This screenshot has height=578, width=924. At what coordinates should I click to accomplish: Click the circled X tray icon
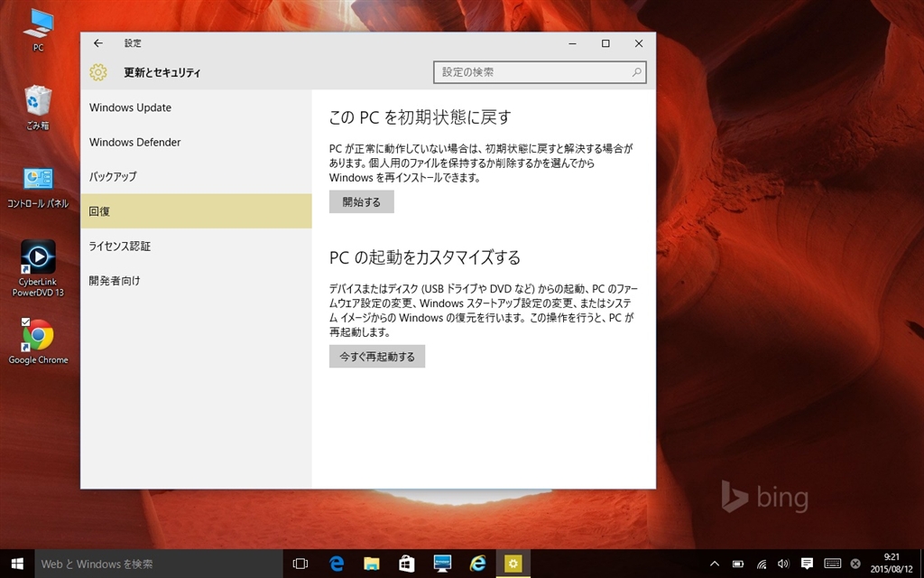(x=855, y=564)
